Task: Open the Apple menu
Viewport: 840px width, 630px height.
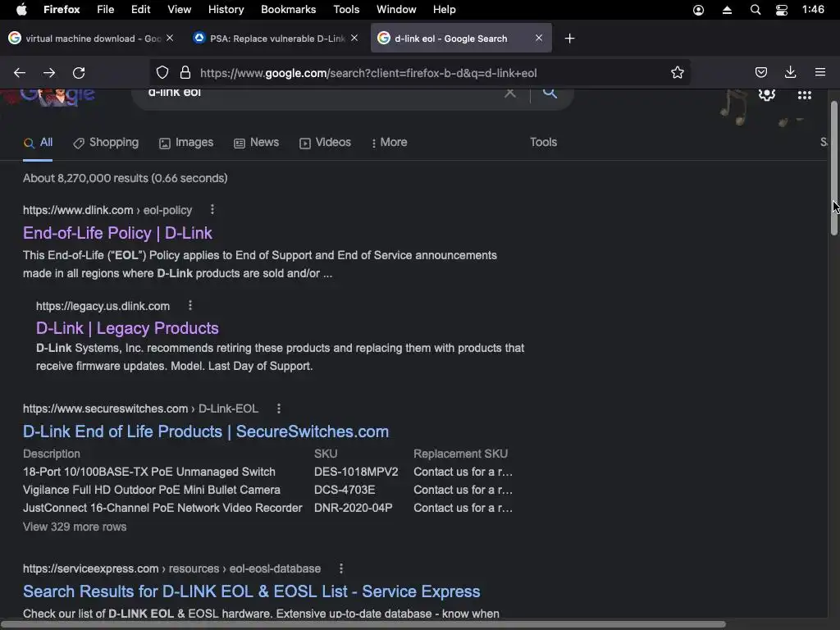Action: click(21, 10)
